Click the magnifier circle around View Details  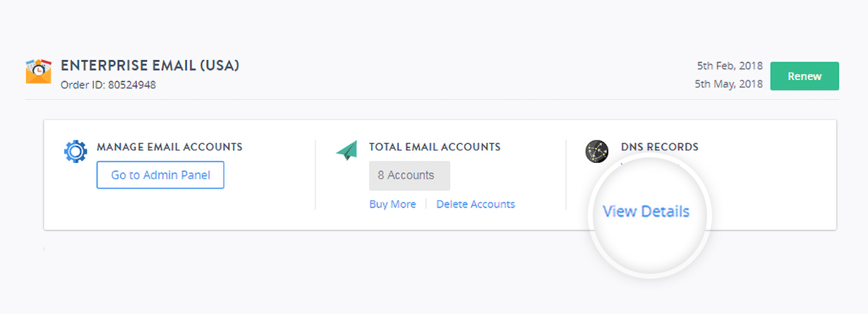coord(649,217)
